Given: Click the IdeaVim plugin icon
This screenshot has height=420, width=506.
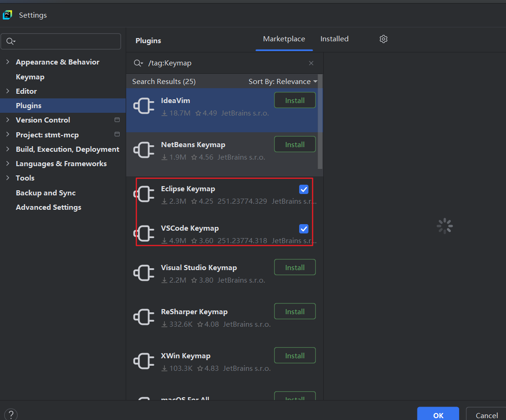Looking at the screenshot, I should 144,106.
